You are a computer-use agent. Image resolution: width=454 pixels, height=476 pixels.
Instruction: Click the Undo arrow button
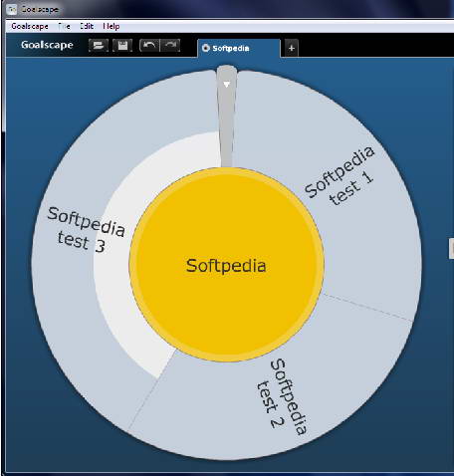149,45
